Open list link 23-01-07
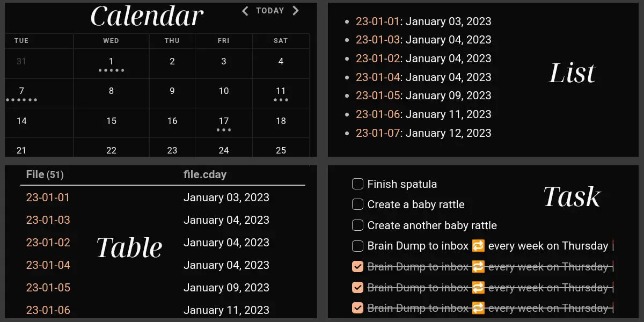Image resolution: width=644 pixels, height=322 pixels. [378, 133]
